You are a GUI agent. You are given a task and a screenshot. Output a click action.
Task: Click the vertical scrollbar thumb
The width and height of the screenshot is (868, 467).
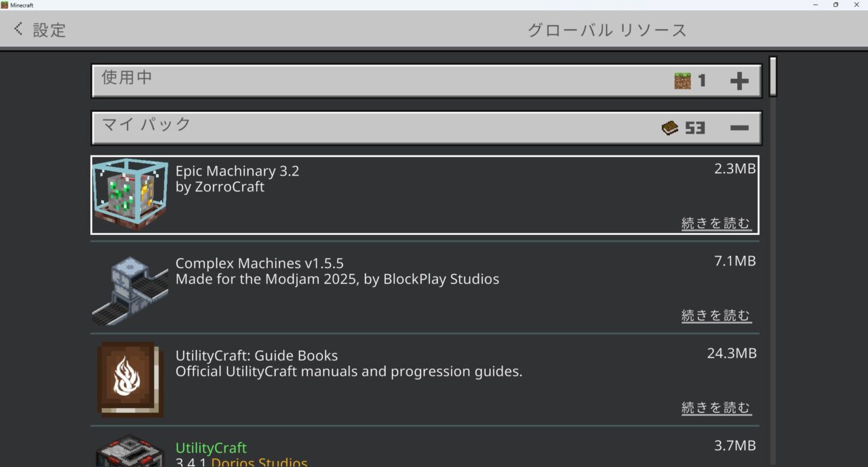pos(772,76)
